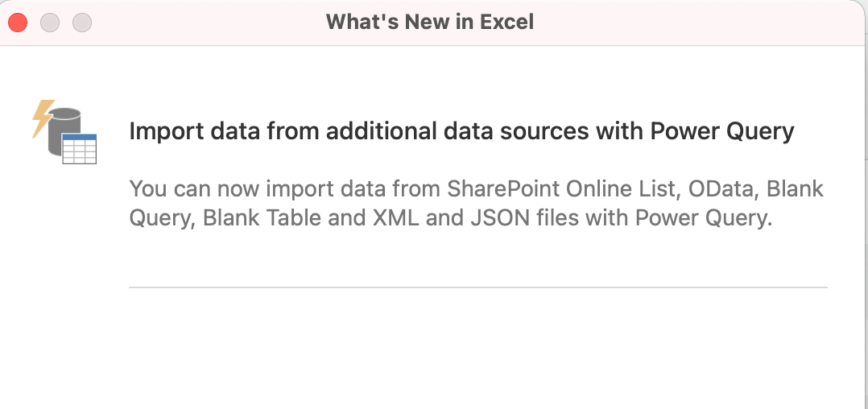Image resolution: width=868 pixels, height=409 pixels.
Task: Click the disabled zoom window button
Action: (82, 23)
